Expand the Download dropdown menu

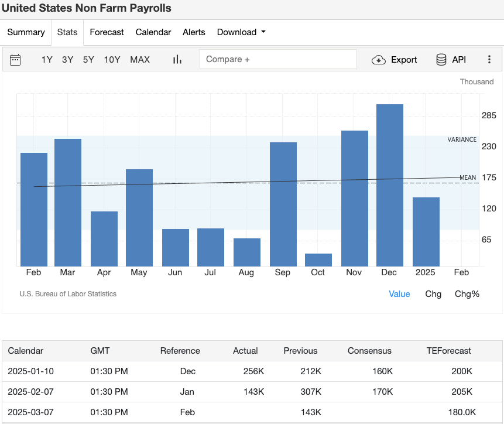point(241,32)
